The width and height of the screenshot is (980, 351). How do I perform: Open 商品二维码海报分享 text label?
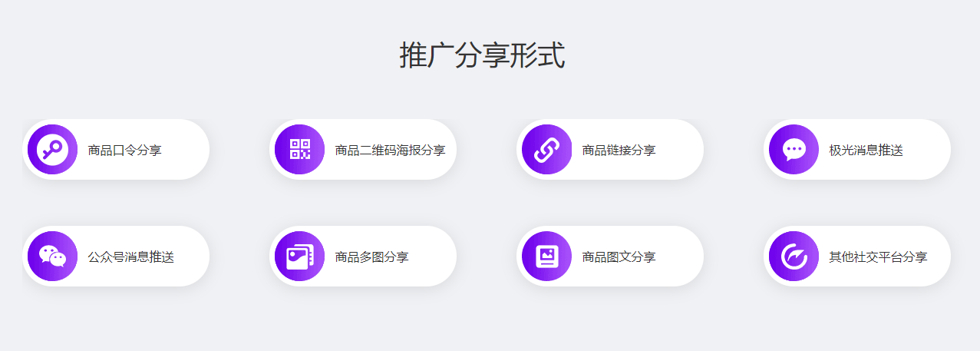[x=390, y=150]
